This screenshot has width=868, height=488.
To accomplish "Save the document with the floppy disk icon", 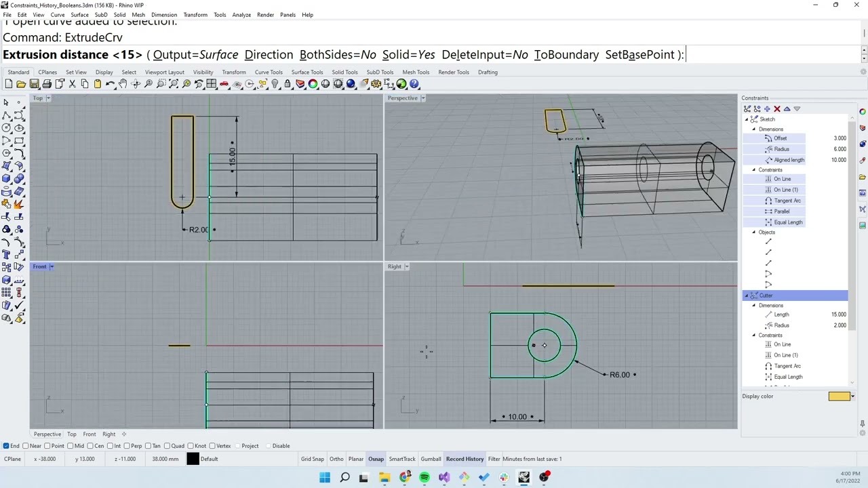I will click(x=34, y=84).
